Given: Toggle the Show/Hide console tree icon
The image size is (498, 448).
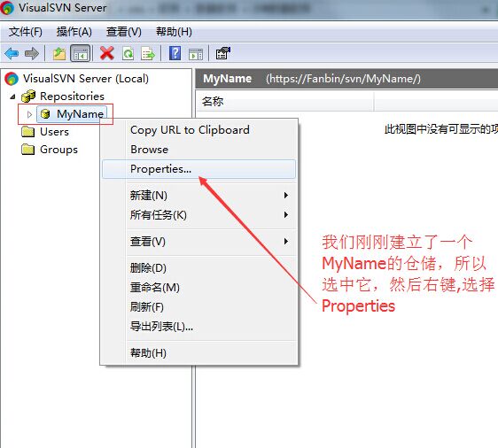Looking at the screenshot, I should [81, 53].
